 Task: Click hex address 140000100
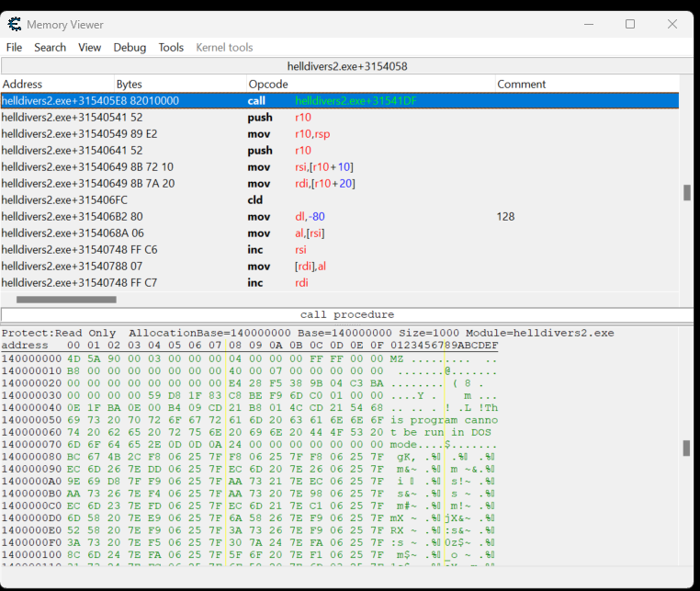point(31,555)
